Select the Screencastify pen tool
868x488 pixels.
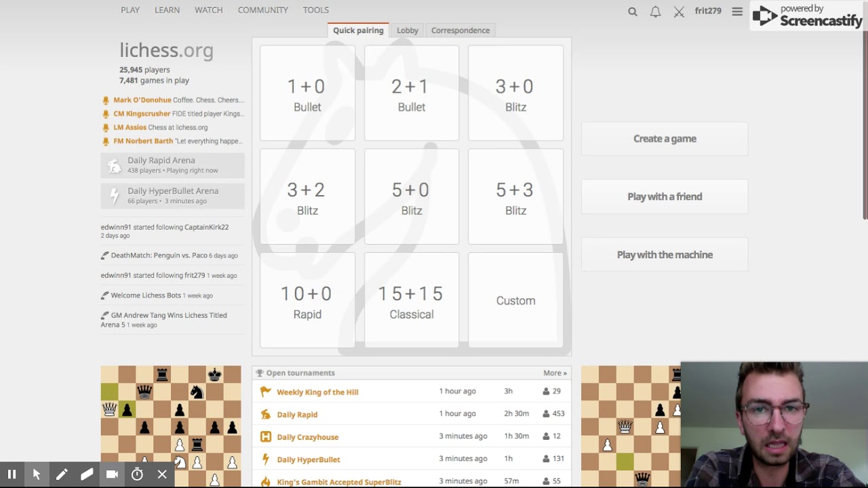click(x=62, y=474)
